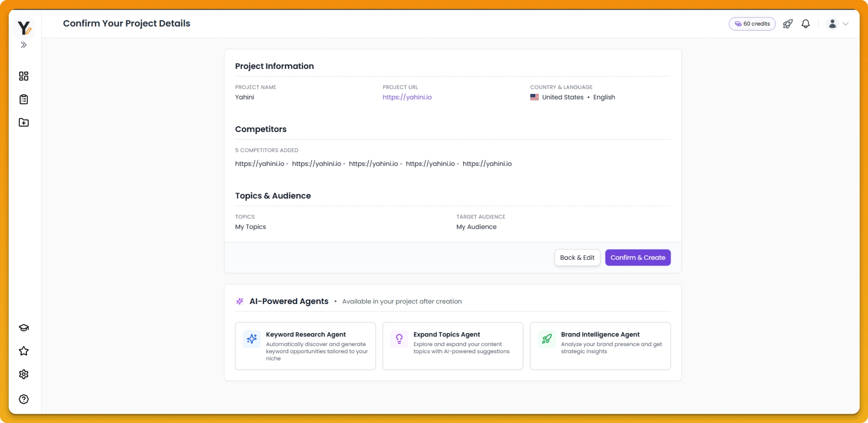Viewport: 868px width, 423px height.
Task: Expand the sidebar with double chevron
Action: coord(24,45)
